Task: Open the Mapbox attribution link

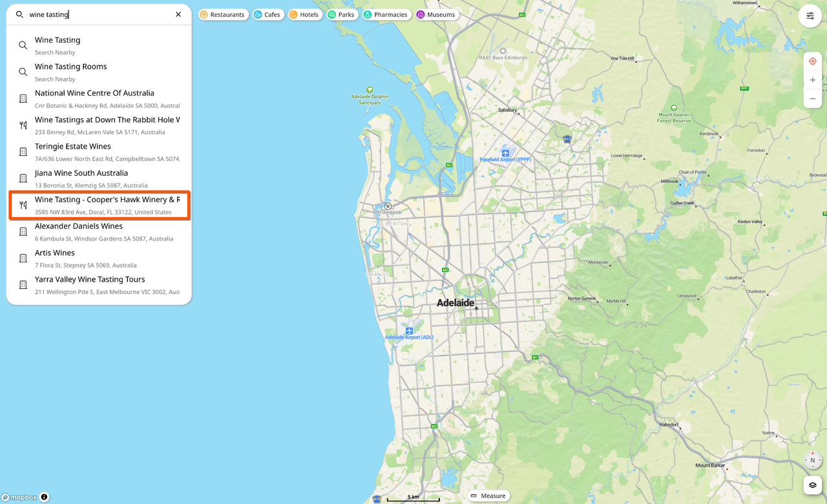Action: (19, 497)
